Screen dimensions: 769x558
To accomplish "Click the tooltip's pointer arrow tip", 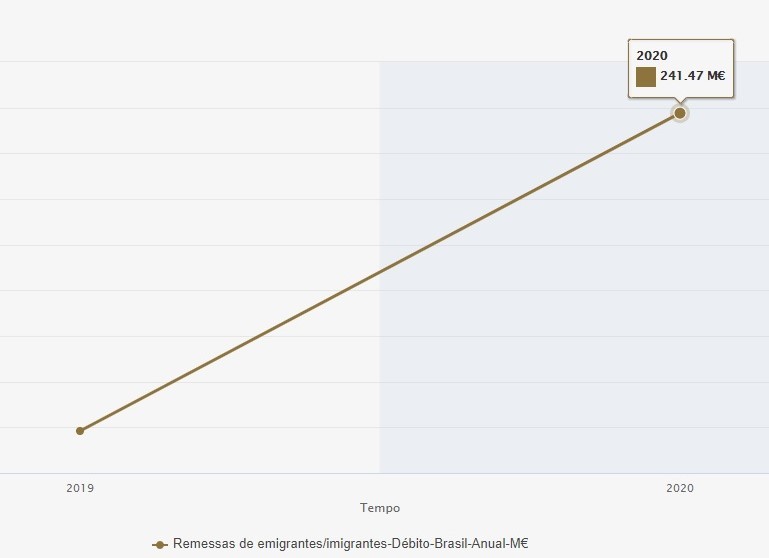I will pyautogui.click(x=680, y=104).
